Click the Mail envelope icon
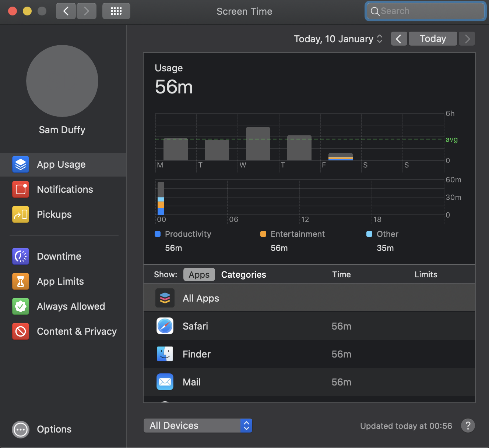Screen dimensions: 489x448 click(165, 382)
